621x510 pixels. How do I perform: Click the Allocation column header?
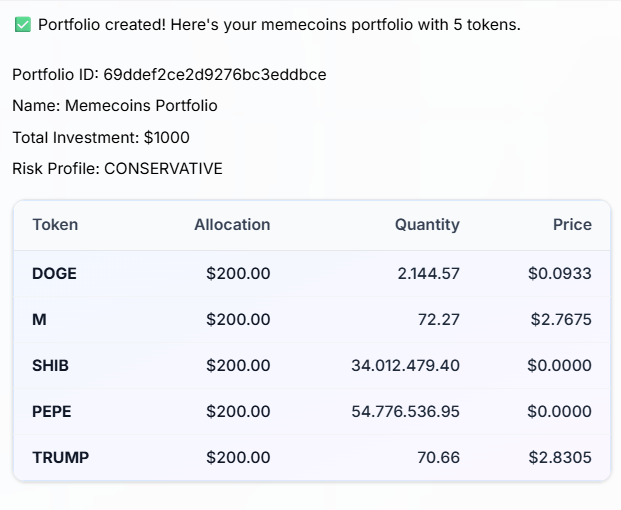[232, 225]
